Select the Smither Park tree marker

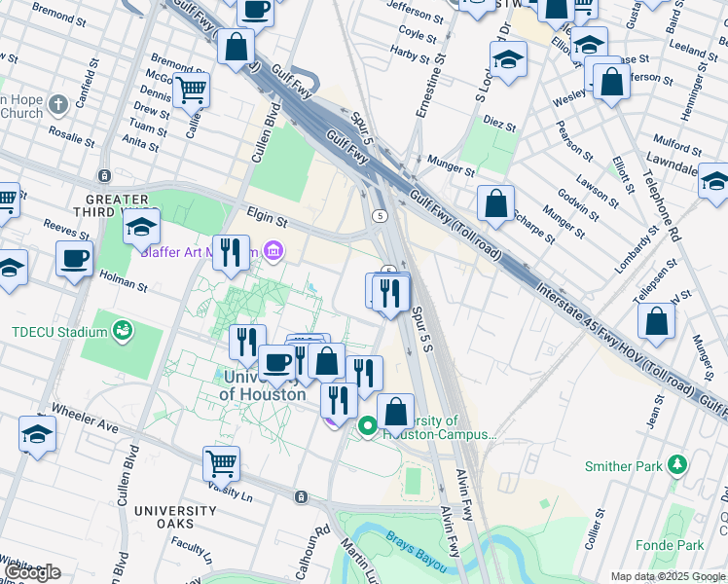click(678, 465)
